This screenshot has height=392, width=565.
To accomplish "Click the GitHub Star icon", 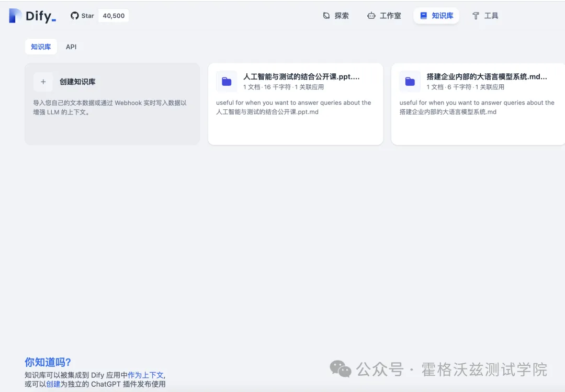I will point(74,16).
